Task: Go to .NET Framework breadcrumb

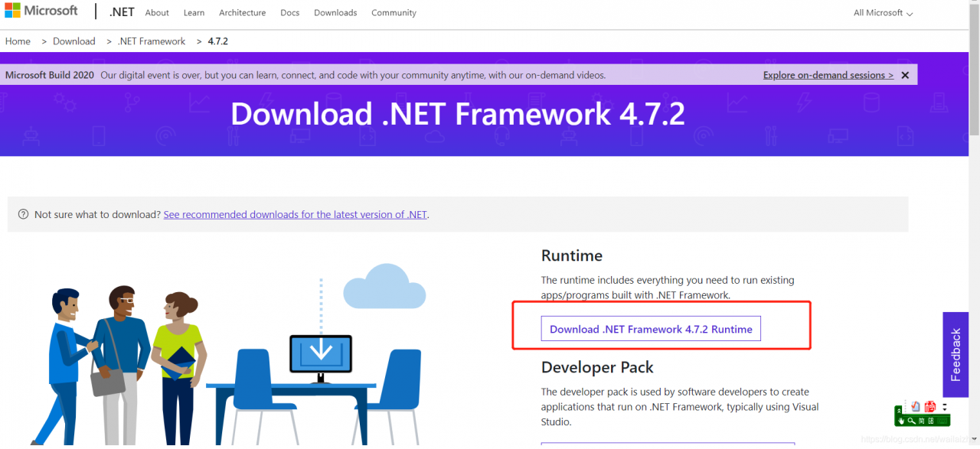Action: pyautogui.click(x=152, y=41)
